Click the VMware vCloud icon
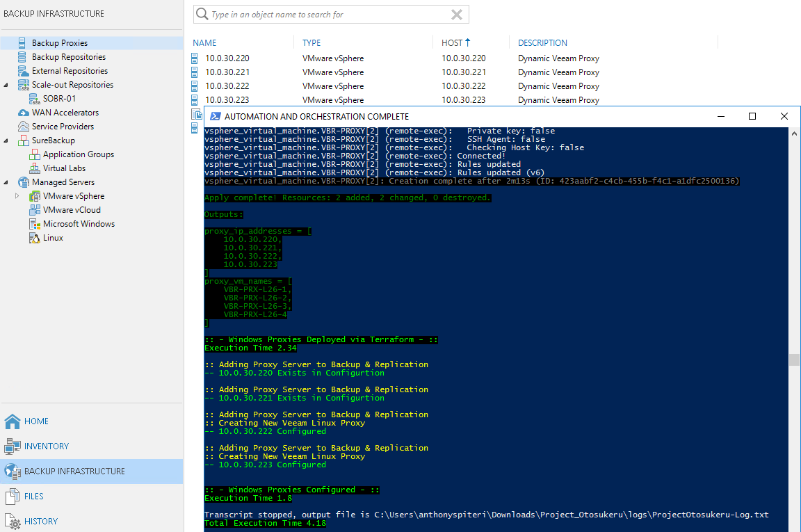Image resolution: width=801 pixels, height=532 pixels. click(x=35, y=209)
